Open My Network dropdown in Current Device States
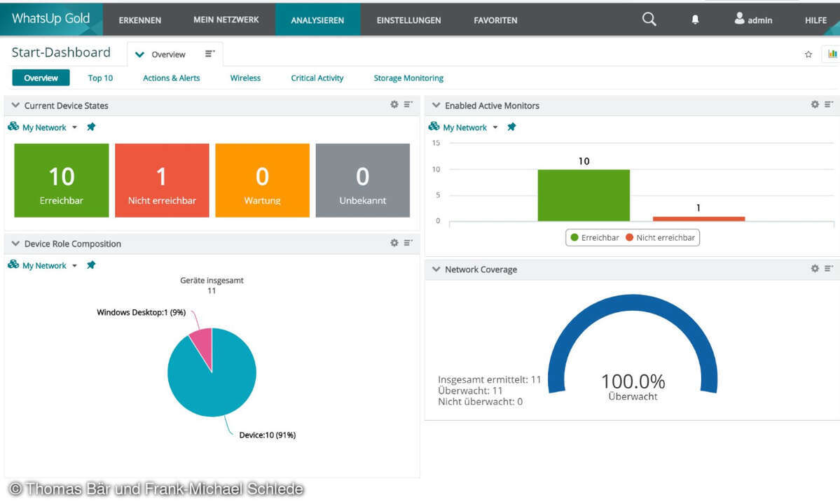840x504 pixels. tap(50, 127)
